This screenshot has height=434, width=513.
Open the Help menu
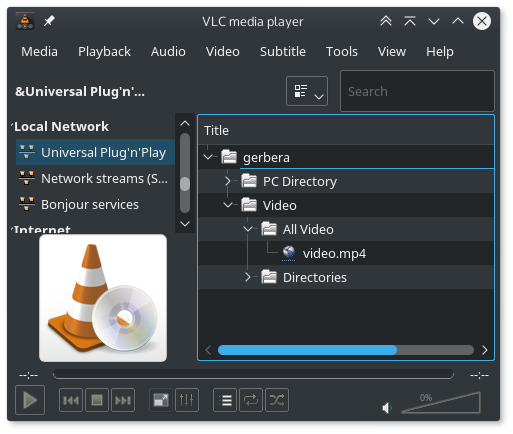click(x=440, y=52)
